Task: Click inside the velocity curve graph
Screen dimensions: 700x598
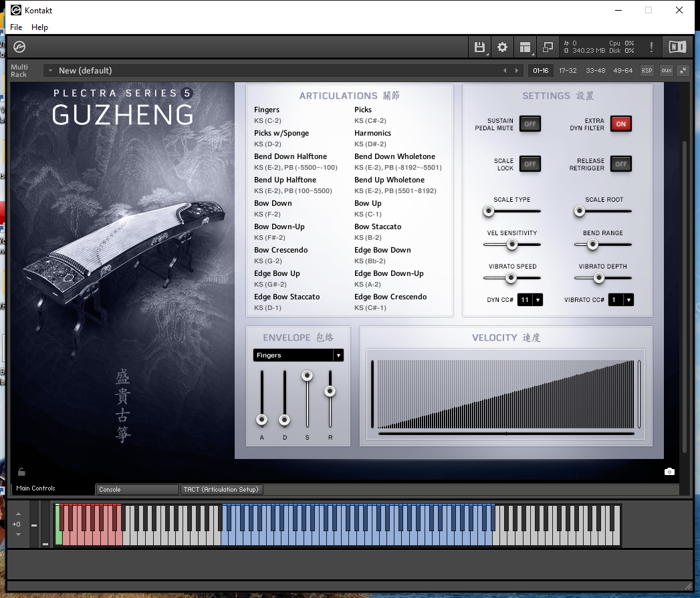Action: point(506,394)
